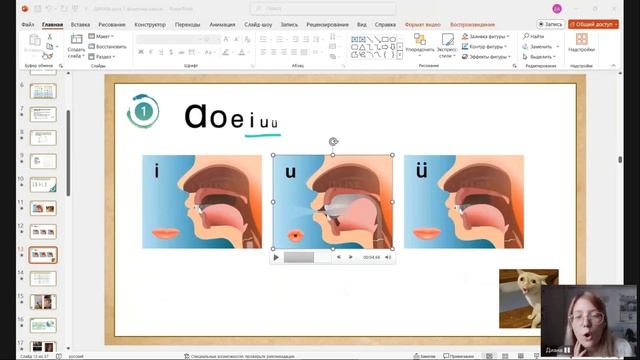Click the Cut scissors icon
Screen dimensions: 640x360
tap(50, 37)
